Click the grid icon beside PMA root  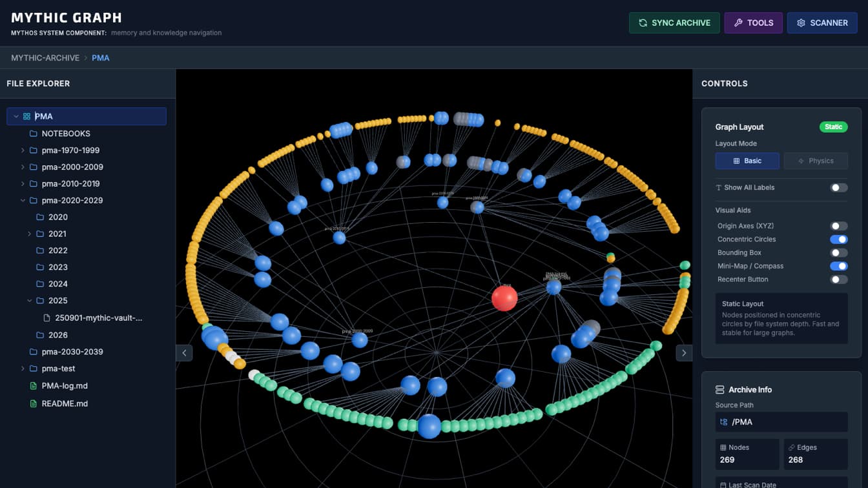pos(26,116)
